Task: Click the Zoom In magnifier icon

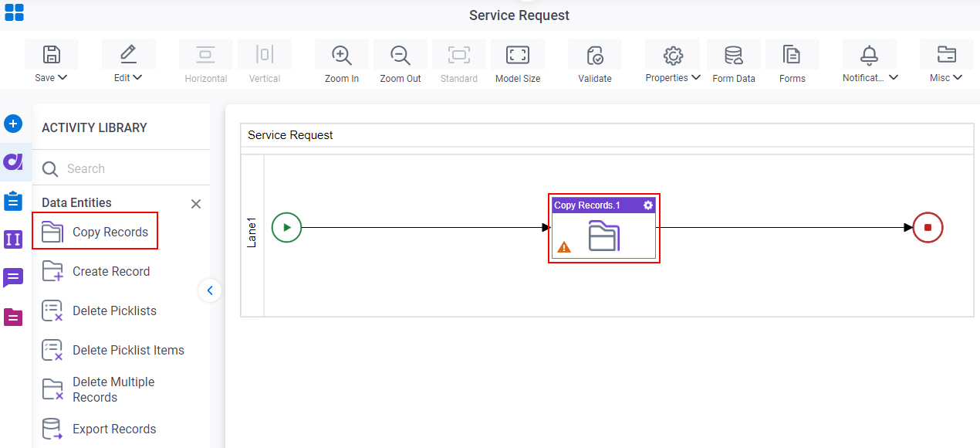Action: point(342,55)
